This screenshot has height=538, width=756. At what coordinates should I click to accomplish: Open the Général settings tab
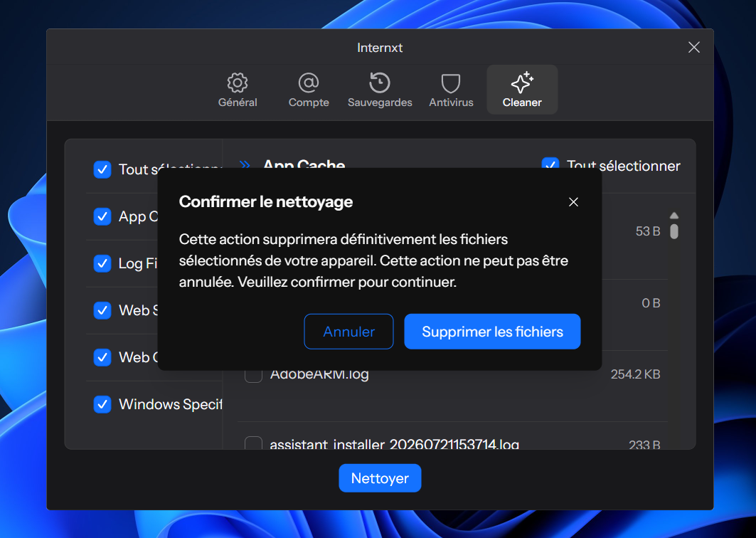tap(238, 90)
